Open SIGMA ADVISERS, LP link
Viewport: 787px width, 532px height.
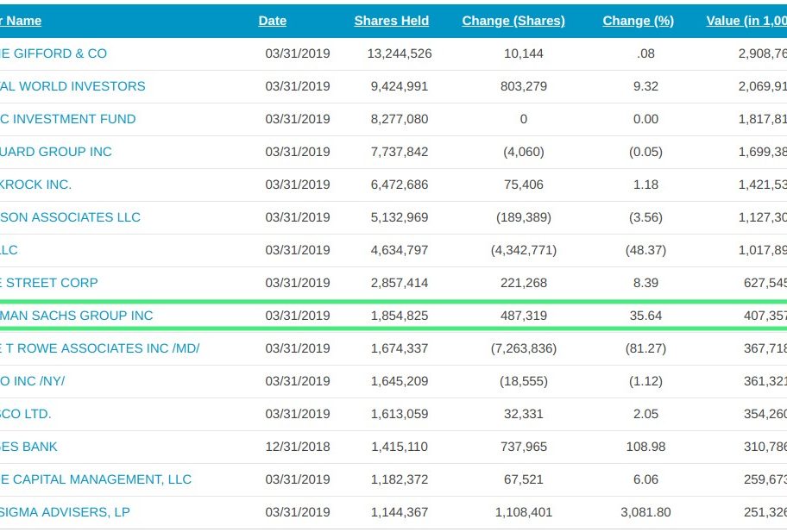pyautogui.click(x=65, y=512)
